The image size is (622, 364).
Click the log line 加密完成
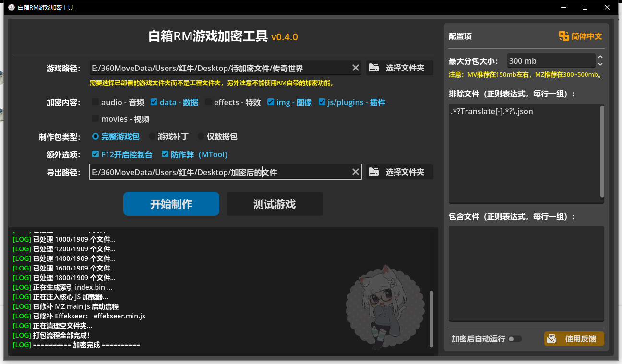tap(76, 345)
